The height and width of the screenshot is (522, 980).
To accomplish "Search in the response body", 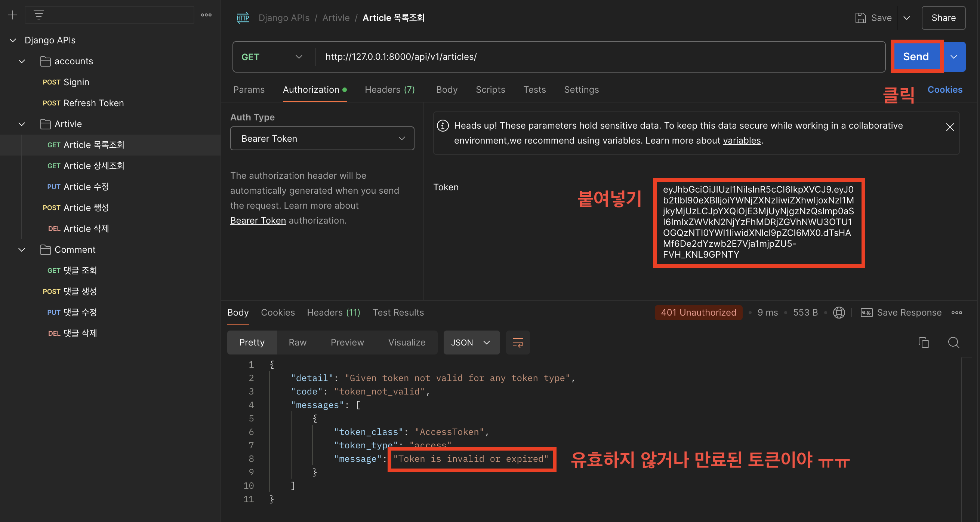I will pos(953,343).
